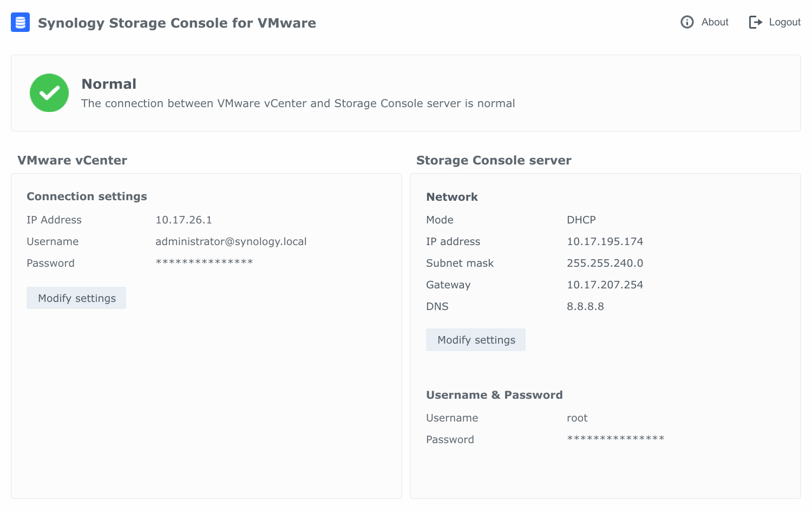Click the IP Address value 10.17.26.1
812x514 pixels.
click(x=184, y=220)
